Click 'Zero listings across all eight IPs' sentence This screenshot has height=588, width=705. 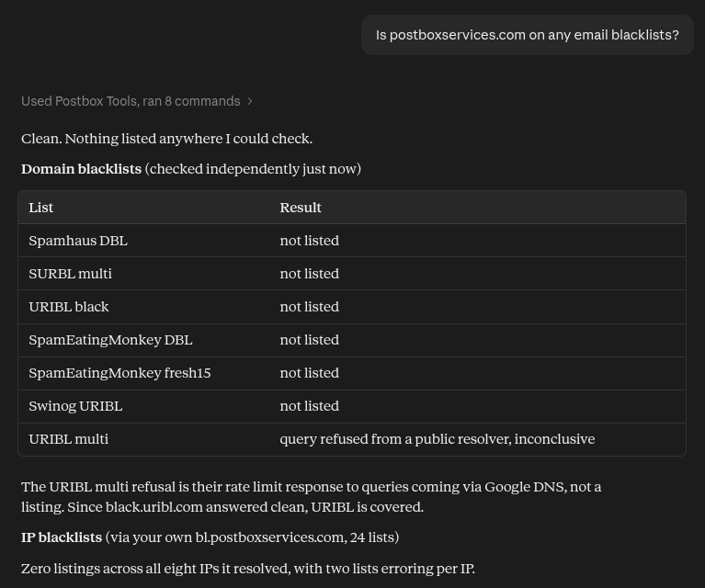[248, 569]
